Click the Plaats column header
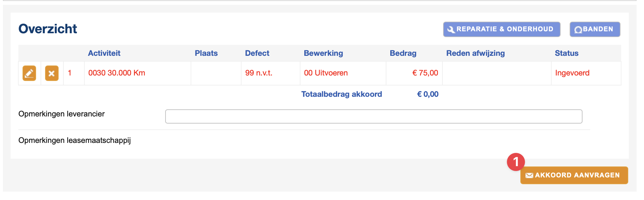This screenshot has height=200, width=644. pyautogui.click(x=206, y=53)
